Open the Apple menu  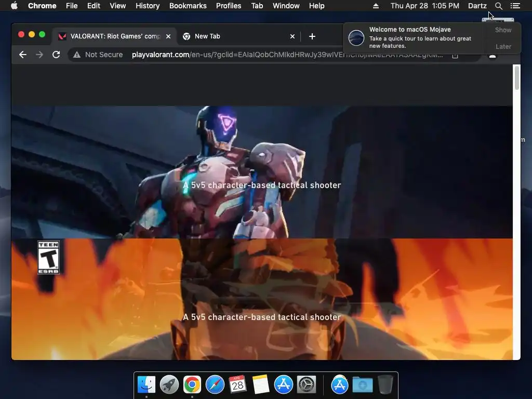click(x=14, y=6)
